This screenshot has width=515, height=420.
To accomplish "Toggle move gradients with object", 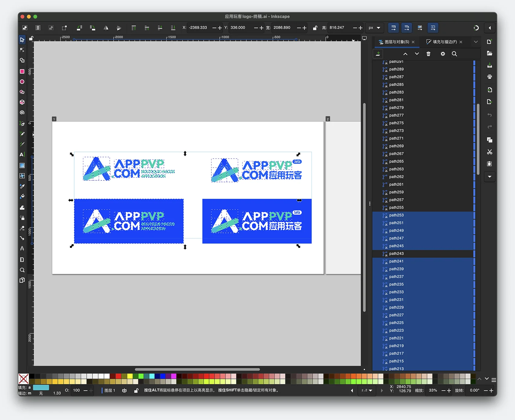I will pyautogui.click(x=420, y=28).
